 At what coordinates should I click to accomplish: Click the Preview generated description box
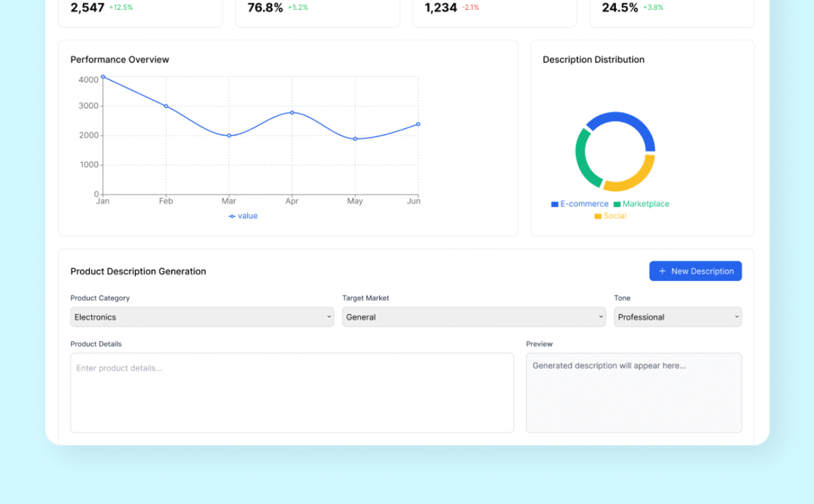633,393
